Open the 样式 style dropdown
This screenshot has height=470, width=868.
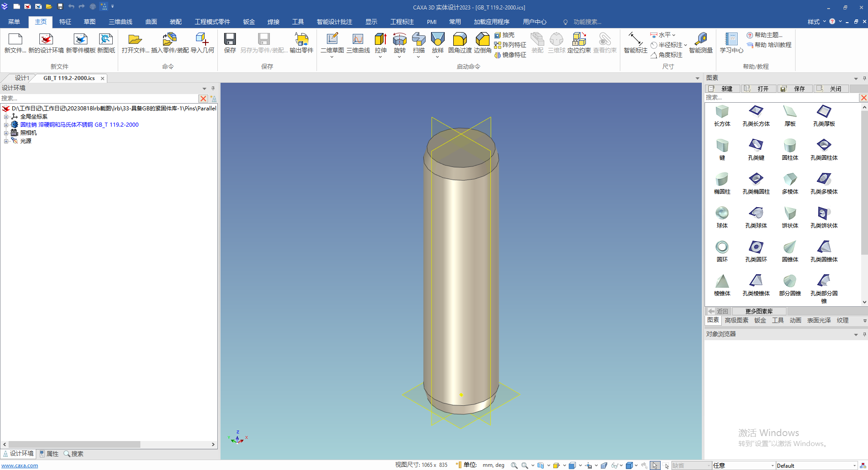817,22
